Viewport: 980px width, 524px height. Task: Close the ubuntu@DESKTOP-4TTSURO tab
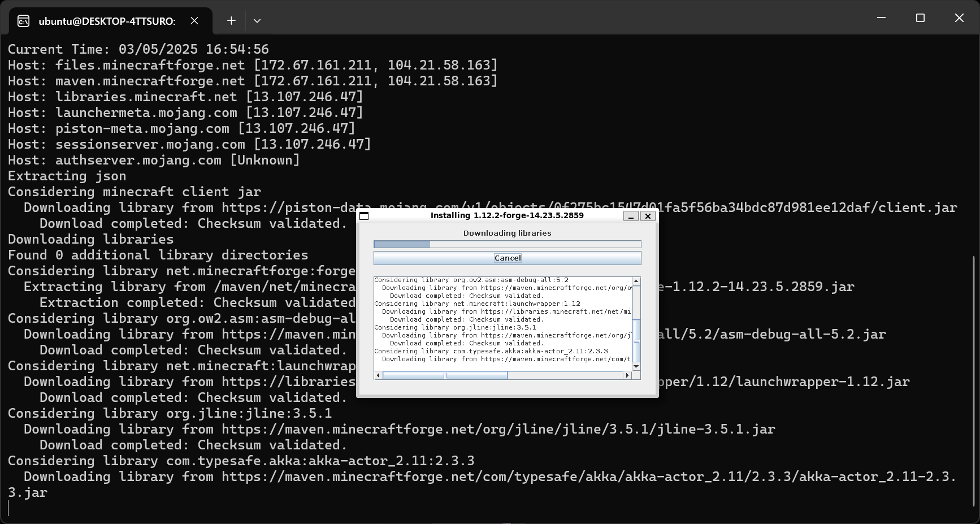click(194, 21)
